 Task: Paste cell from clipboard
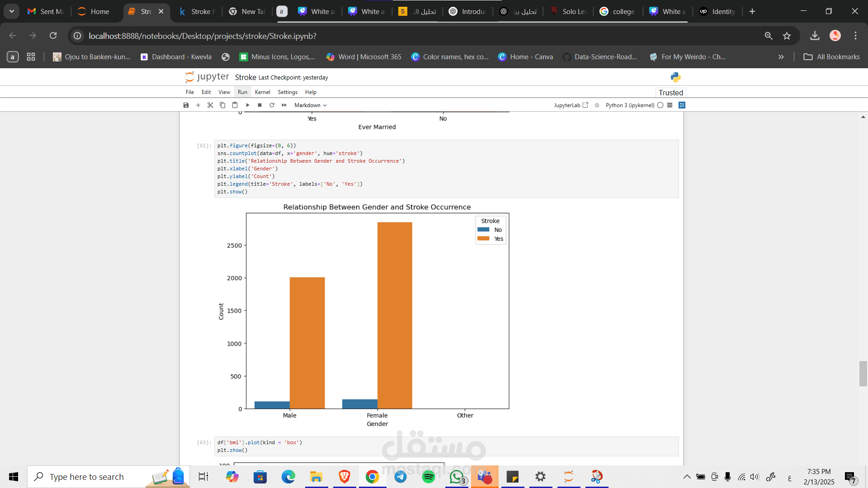click(235, 105)
